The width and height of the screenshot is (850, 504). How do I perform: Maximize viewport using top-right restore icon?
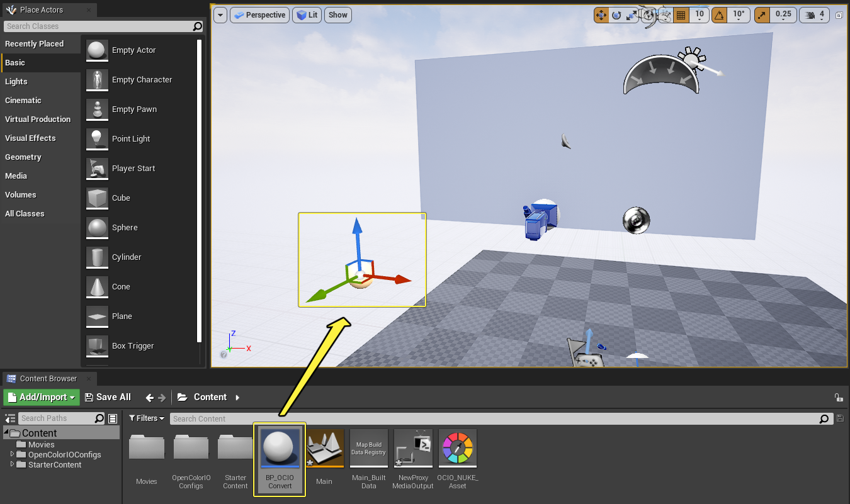(x=839, y=15)
